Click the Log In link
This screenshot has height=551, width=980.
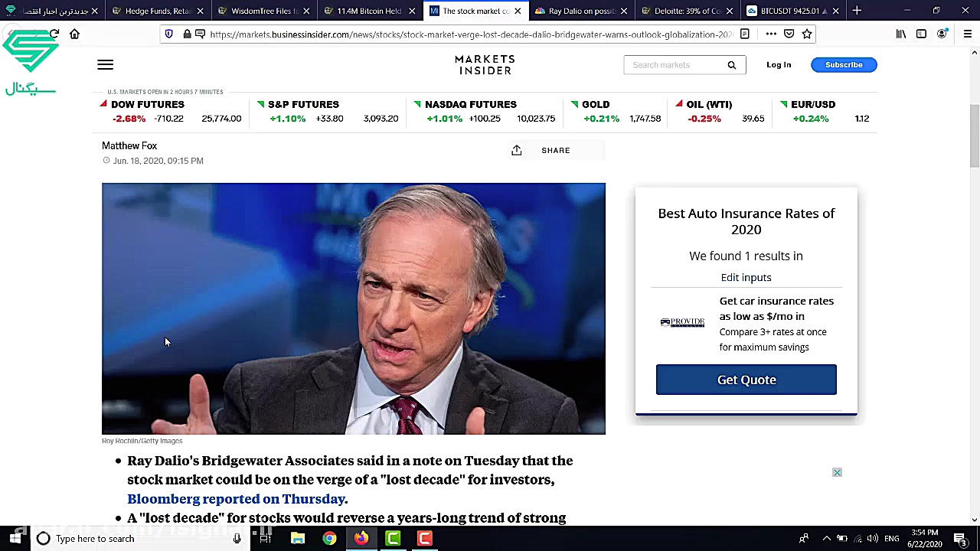779,65
